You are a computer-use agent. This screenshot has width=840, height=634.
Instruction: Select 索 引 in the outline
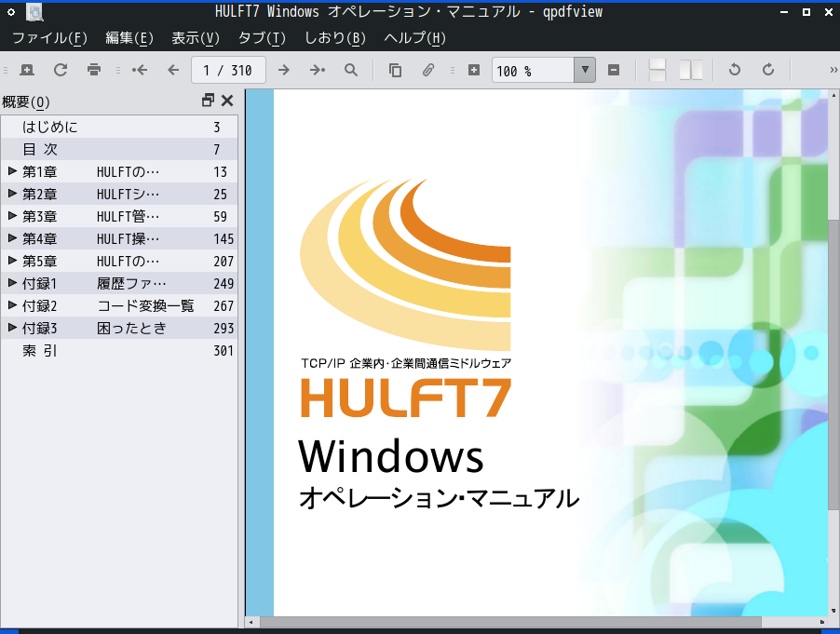click(x=40, y=351)
